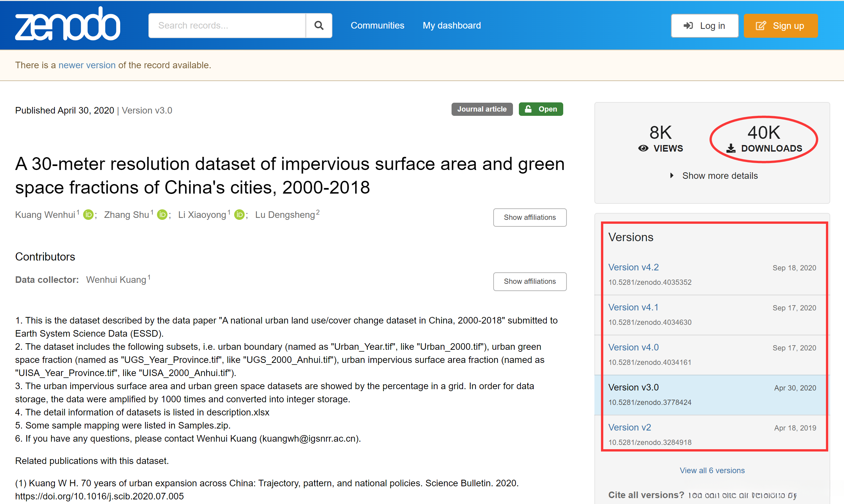Click the magnifying glass search button
This screenshot has width=844, height=504.
tap(319, 26)
